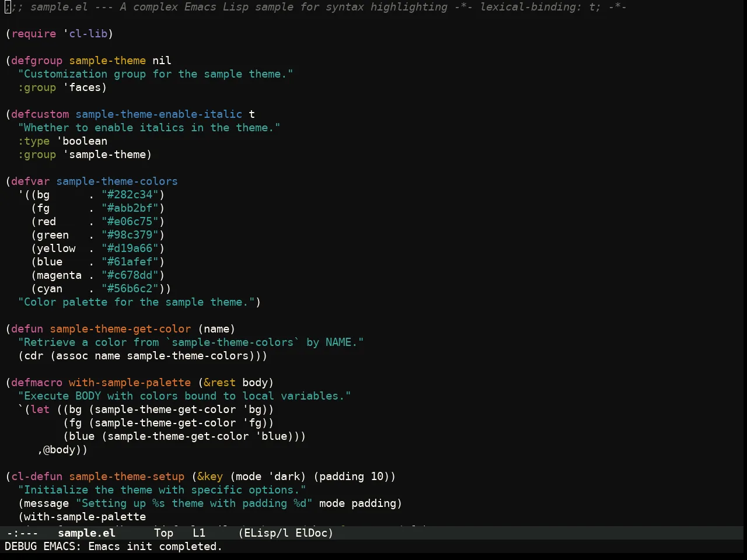Click the (name) argument list

coord(217,329)
